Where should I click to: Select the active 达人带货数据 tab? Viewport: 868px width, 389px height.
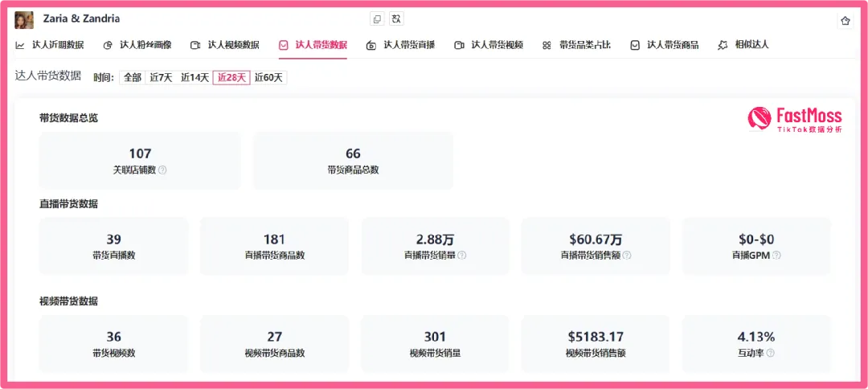tap(313, 45)
